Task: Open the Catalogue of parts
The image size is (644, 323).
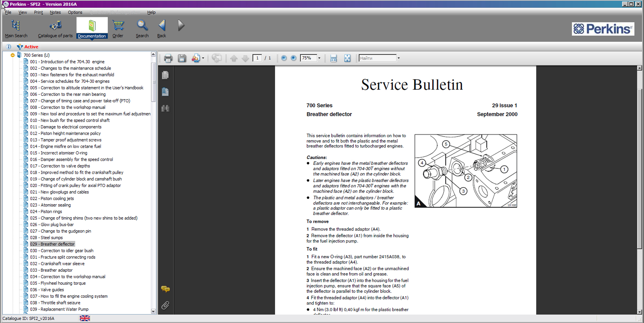Action: [55, 29]
